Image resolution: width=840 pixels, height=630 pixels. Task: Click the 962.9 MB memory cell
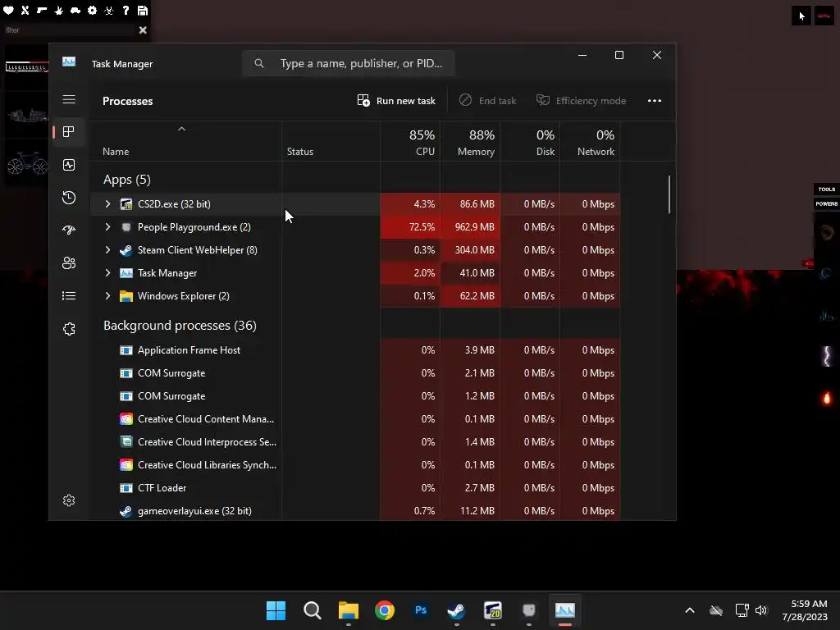tap(470, 227)
